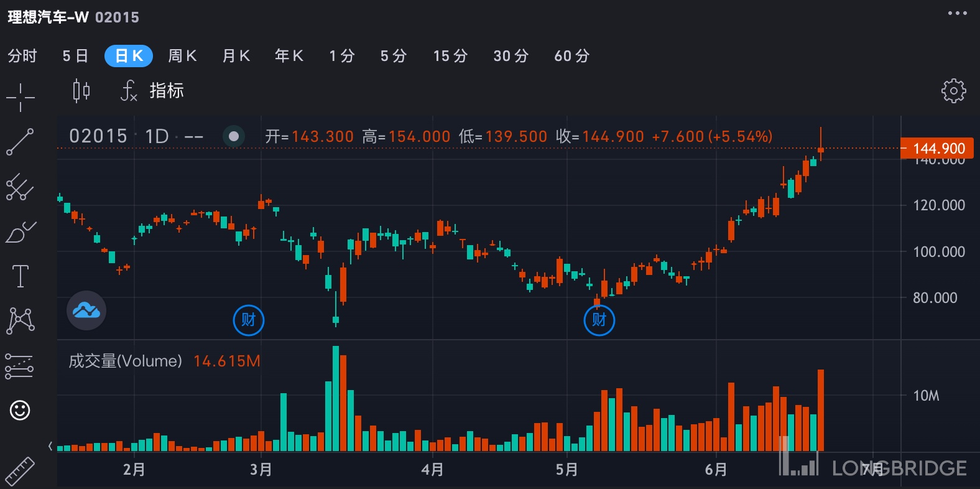This screenshot has height=489, width=980.
Task: Select the crosshair cursor tool
Action: point(21,98)
